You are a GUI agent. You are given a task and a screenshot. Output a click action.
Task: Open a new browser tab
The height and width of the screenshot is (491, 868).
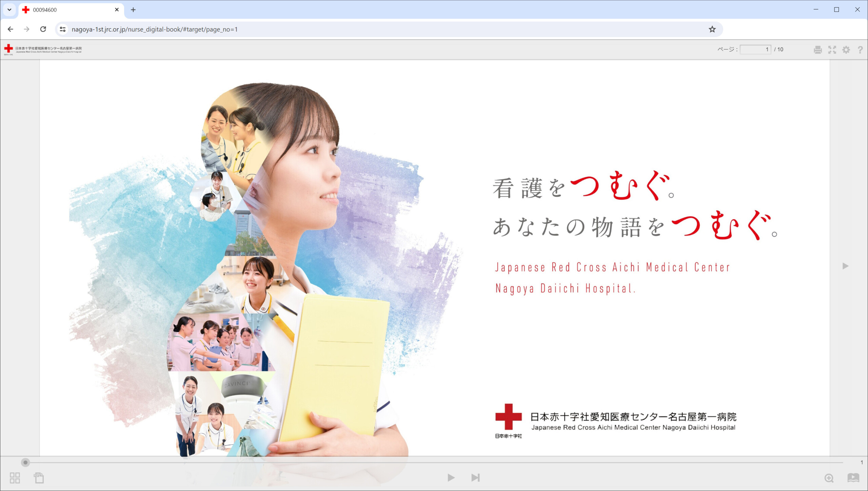coord(133,10)
